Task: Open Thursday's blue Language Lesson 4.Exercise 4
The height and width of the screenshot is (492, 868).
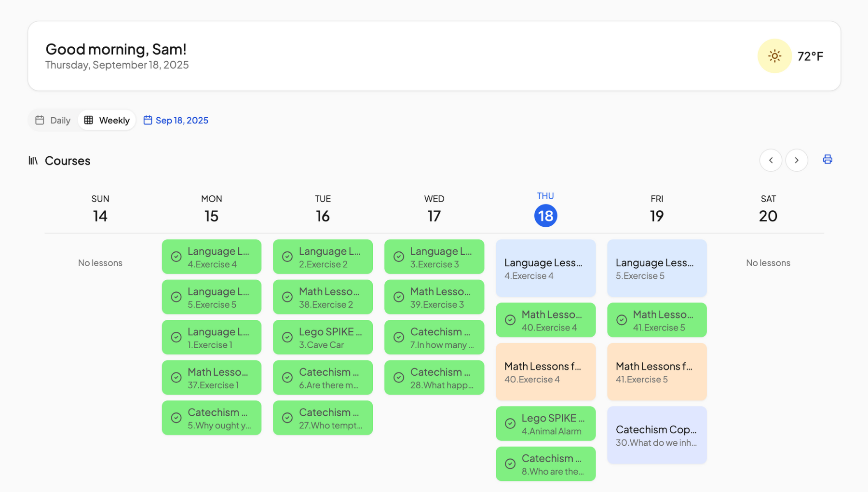Action: coord(545,268)
